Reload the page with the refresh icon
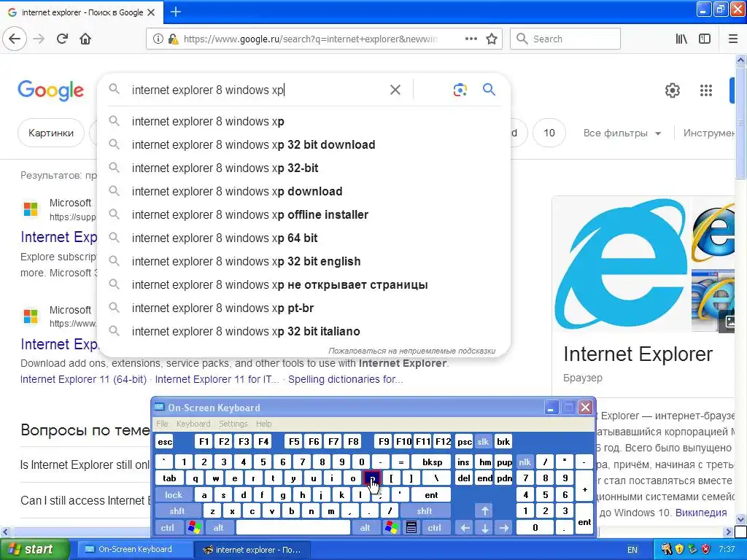Viewport: 747px width, 560px height. (63, 39)
